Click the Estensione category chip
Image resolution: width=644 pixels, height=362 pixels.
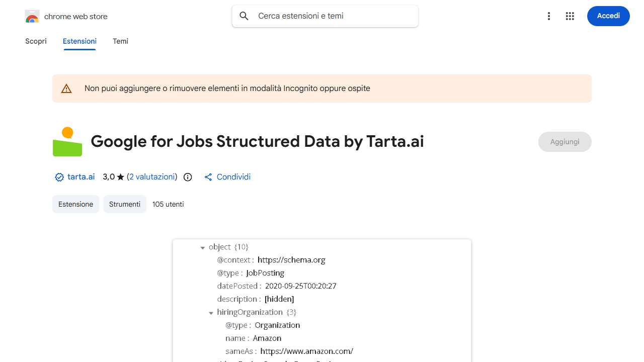(75, 204)
